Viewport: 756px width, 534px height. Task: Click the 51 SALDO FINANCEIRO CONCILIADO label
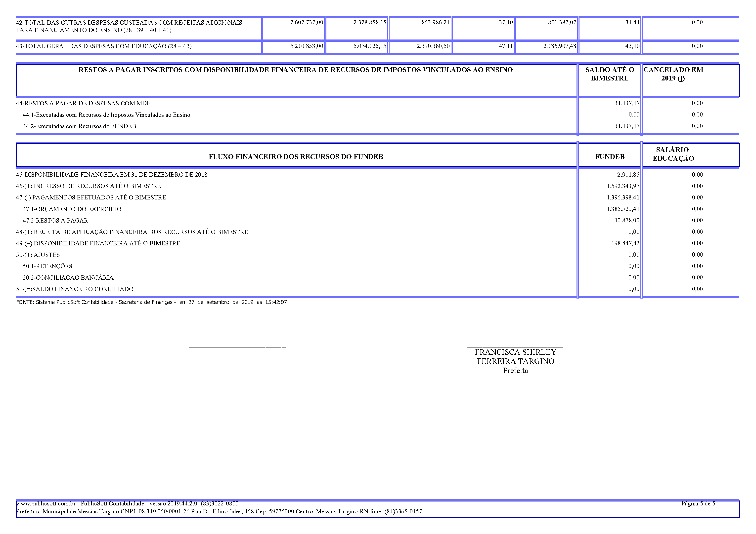(x=75, y=289)
